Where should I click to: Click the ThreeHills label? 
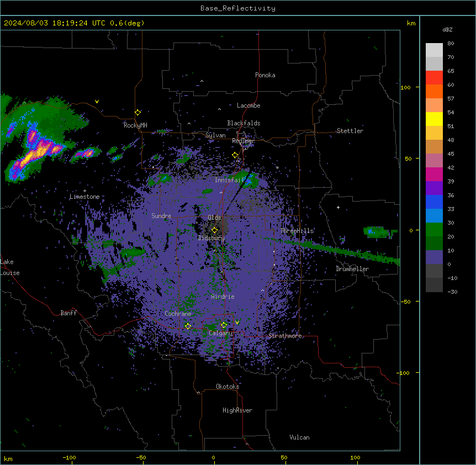297,231
